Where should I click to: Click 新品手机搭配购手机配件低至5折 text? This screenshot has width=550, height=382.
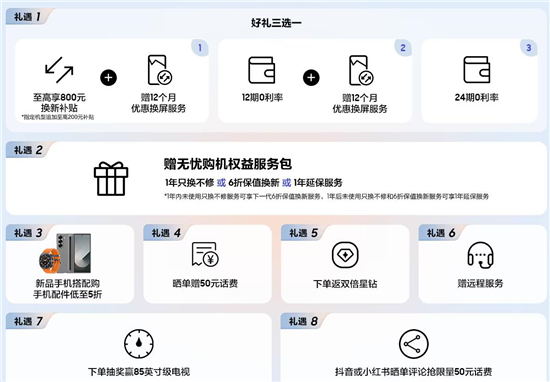68,289
